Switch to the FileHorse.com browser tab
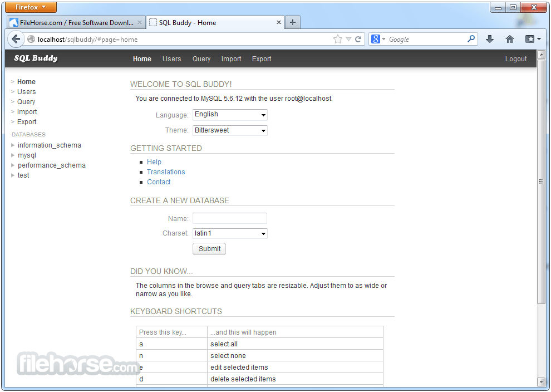Viewport: 551px width, 392px height. [x=72, y=22]
